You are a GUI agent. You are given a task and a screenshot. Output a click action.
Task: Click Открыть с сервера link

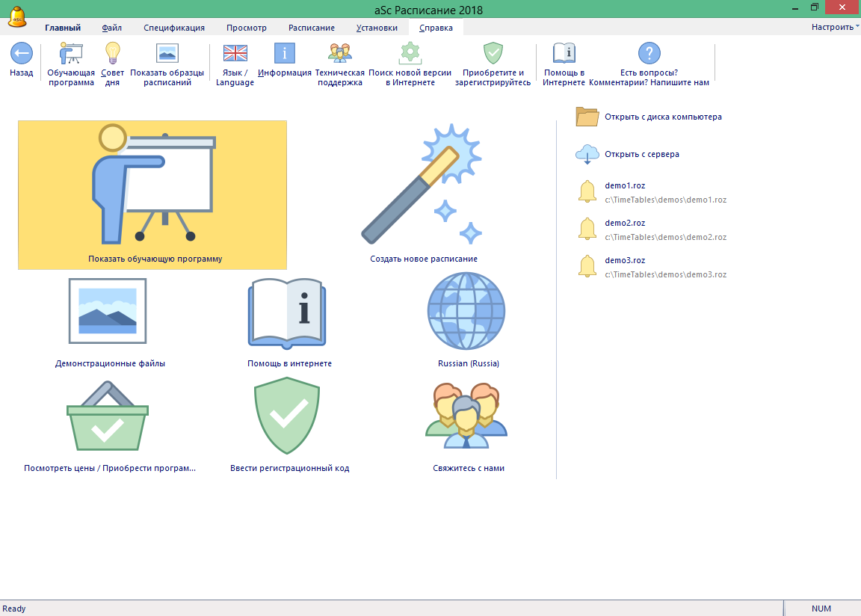[x=641, y=154]
